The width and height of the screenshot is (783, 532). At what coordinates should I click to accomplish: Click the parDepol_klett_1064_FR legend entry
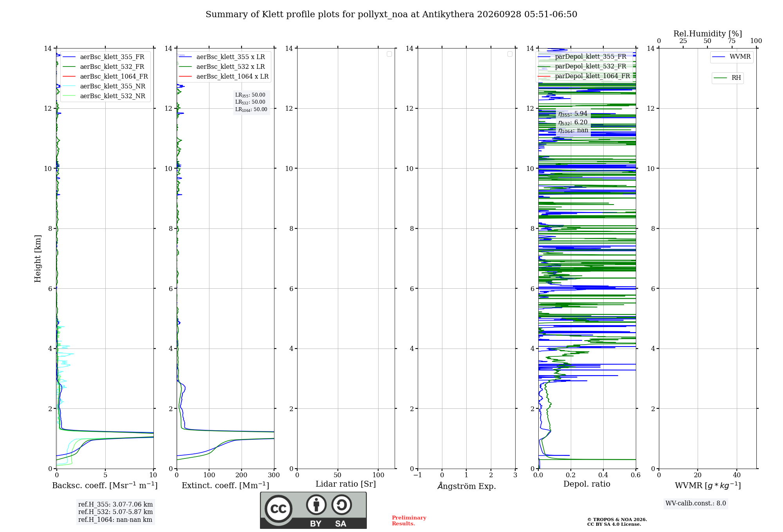584,76
